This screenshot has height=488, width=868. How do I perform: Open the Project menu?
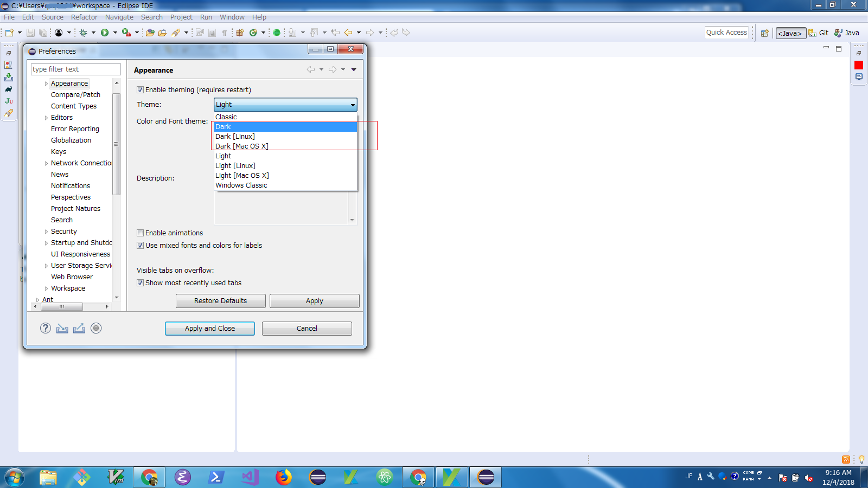(x=181, y=17)
